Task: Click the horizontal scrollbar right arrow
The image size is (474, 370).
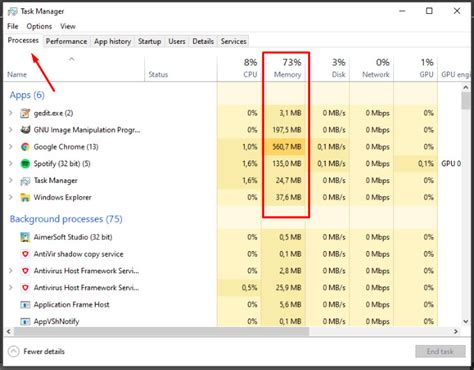Action: click(x=456, y=331)
